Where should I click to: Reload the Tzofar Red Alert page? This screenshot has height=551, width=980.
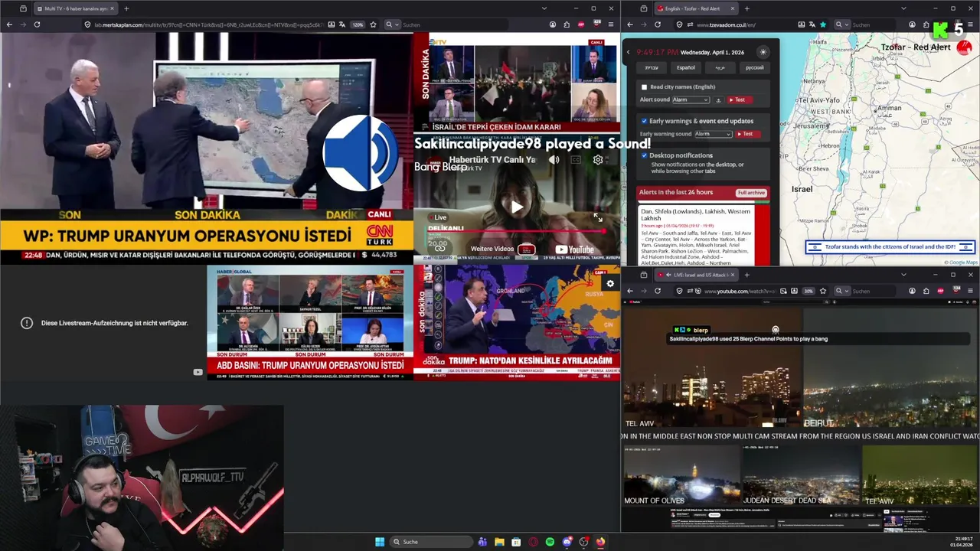(658, 24)
